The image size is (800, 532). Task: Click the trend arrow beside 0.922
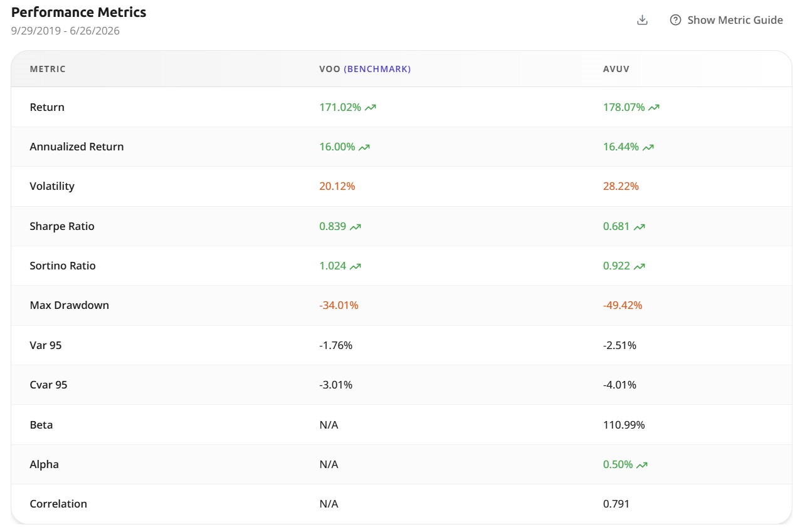[x=639, y=266]
